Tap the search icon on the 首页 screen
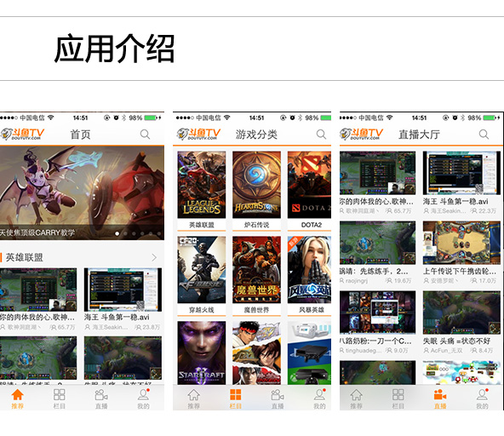This screenshot has width=504, height=436. click(x=145, y=134)
